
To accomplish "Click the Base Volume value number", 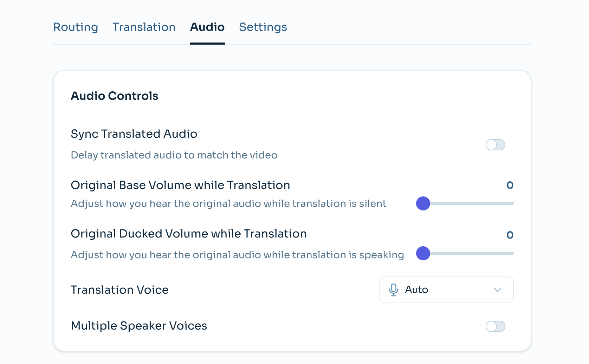I will click(x=510, y=185).
